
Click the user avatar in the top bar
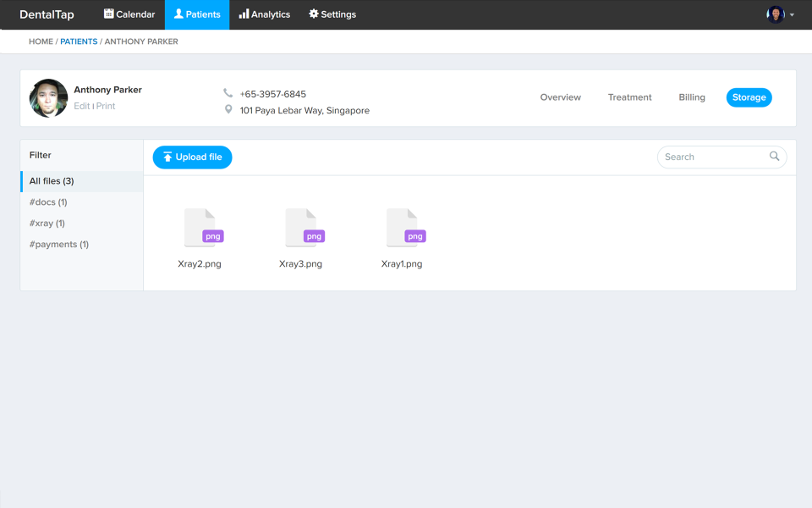[776, 14]
